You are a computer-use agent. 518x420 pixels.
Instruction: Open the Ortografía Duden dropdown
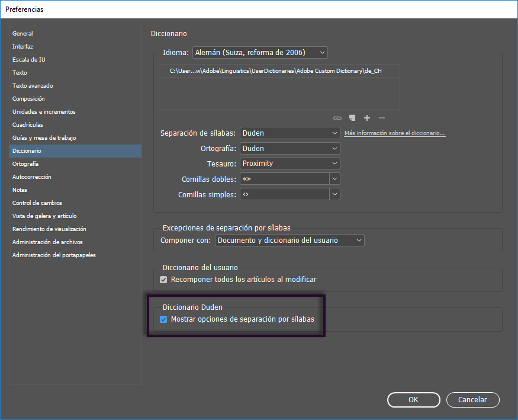point(289,148)
